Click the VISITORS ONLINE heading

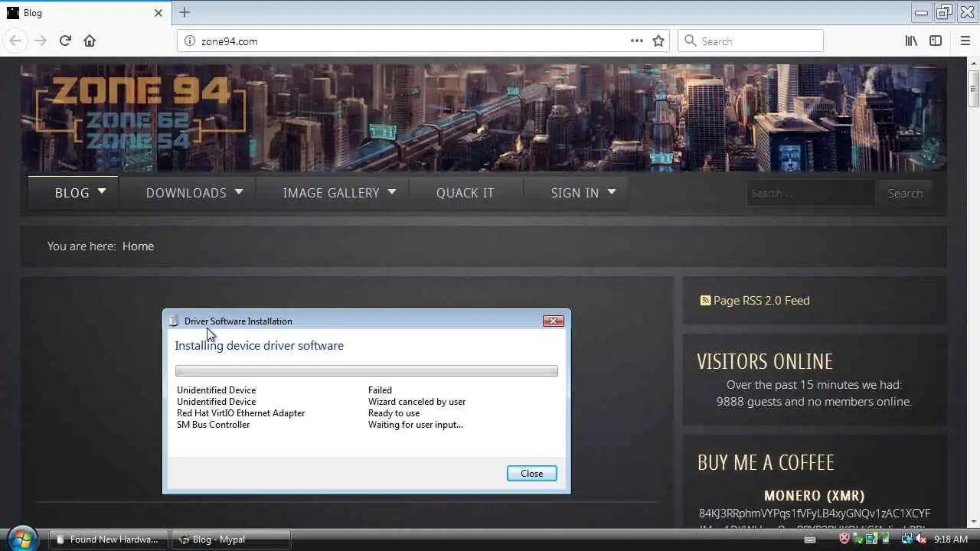(x=765, y=361)
